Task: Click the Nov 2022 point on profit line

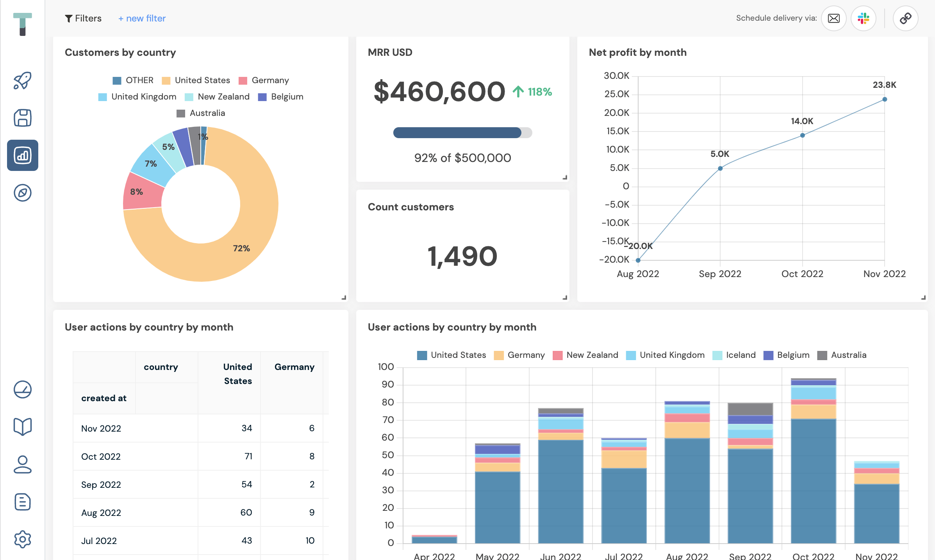Action: (x=885, y=100)
